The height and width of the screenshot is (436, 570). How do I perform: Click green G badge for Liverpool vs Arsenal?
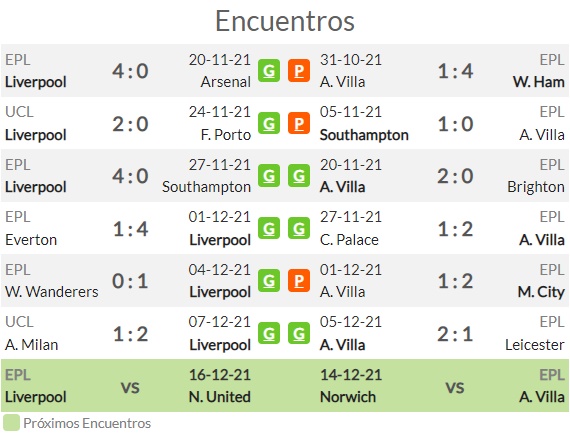(269, 71)
